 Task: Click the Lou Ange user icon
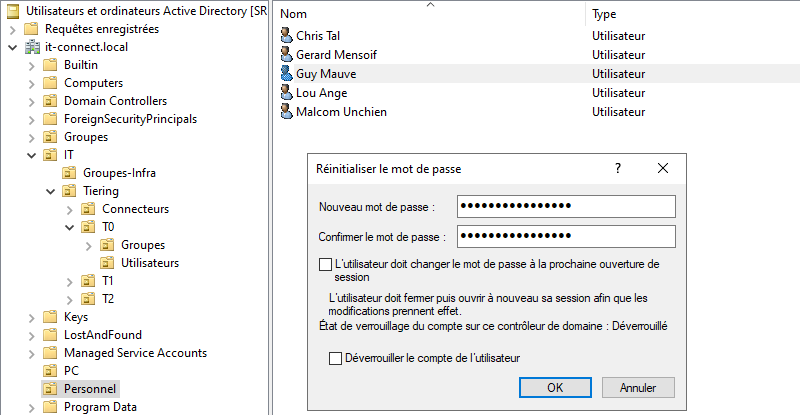pyautogui.click(x=287, y=93)
